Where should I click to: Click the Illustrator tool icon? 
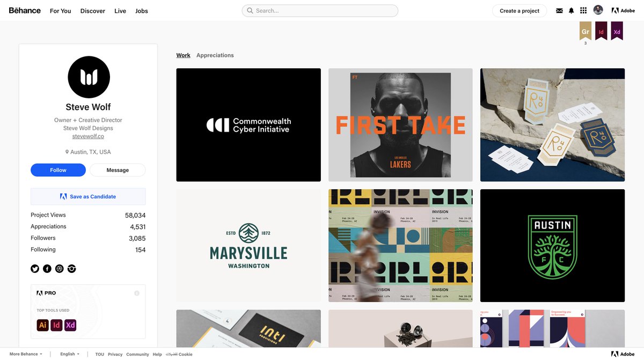pyautogui.click(x=42, y=325)
